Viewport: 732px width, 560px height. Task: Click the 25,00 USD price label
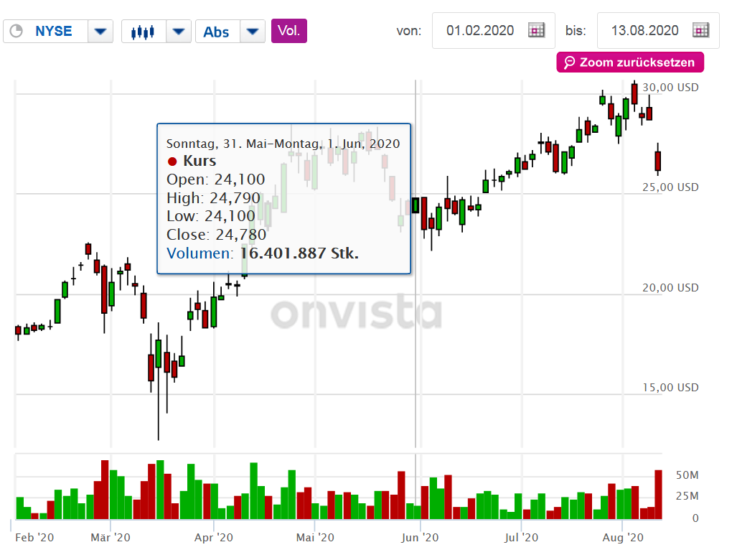tap(670, 187)
